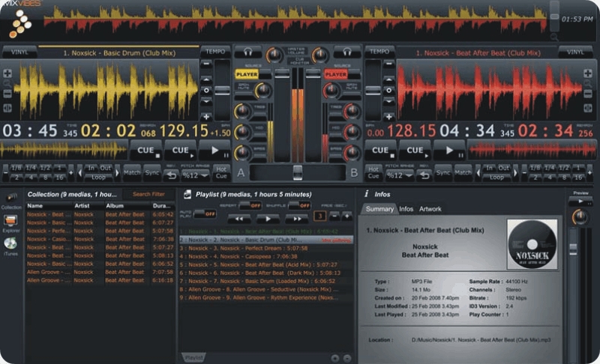The image size is (600, 364).
Task: Click the headphone cue icon for deck A
Action: point(247,53)
